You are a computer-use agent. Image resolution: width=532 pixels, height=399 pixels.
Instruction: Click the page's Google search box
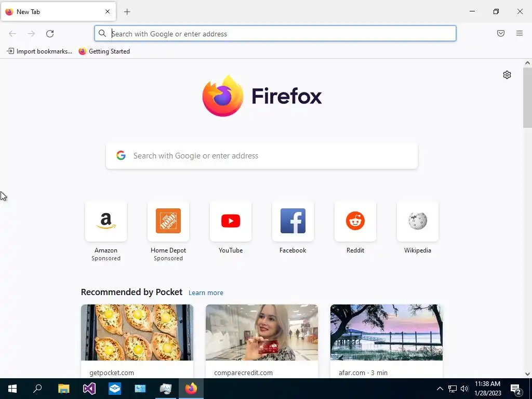262,156
